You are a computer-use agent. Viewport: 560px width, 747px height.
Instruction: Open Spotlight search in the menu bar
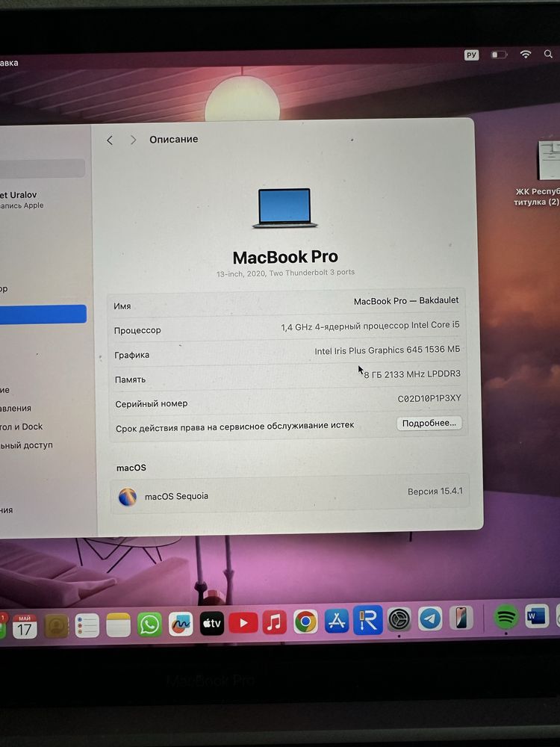coord(549,54)
